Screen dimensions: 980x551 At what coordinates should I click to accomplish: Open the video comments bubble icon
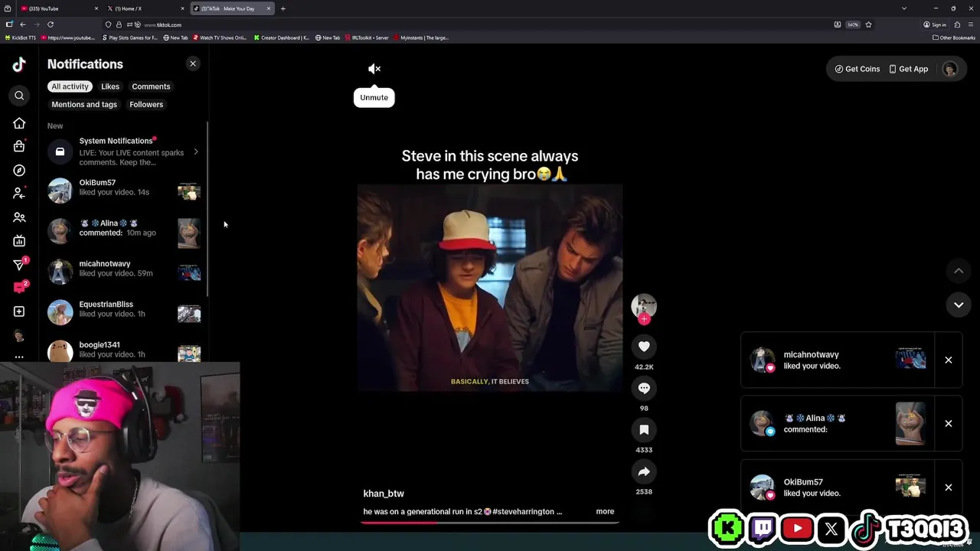(x=644, y=388)
